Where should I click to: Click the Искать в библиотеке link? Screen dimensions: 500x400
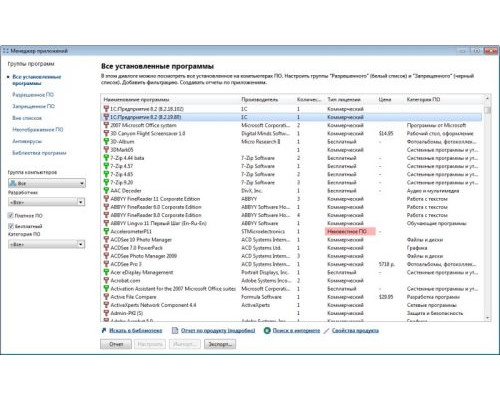(136, 330)
